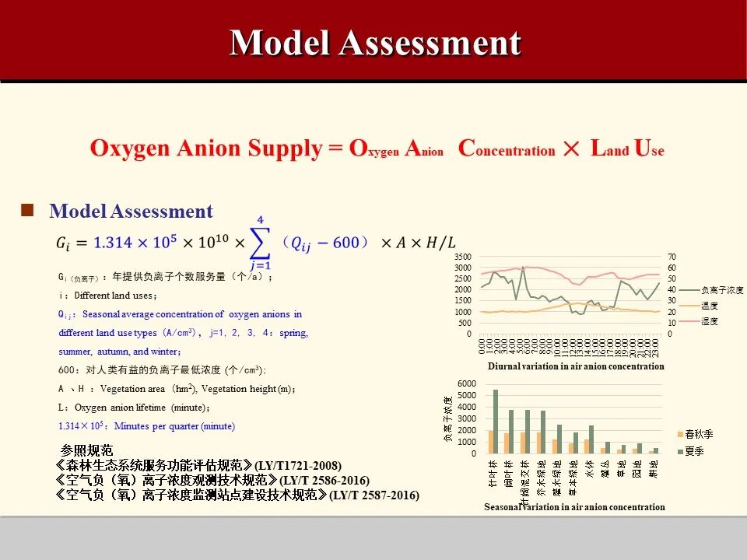Click the line 'summer, autumn, and winter;'
Viewport: 747px width, 560px height.
pos(120,352)
